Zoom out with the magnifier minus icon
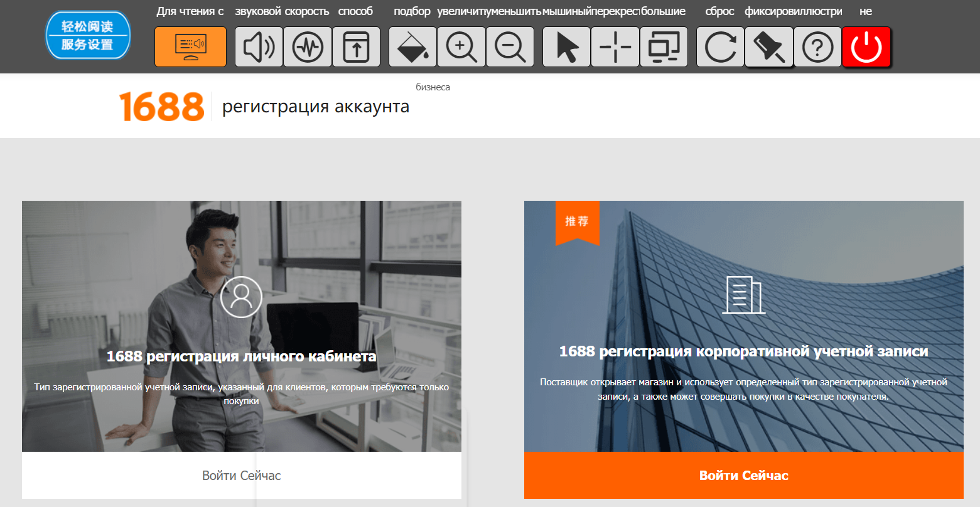The image size is (980, 507). pos(510,46)
